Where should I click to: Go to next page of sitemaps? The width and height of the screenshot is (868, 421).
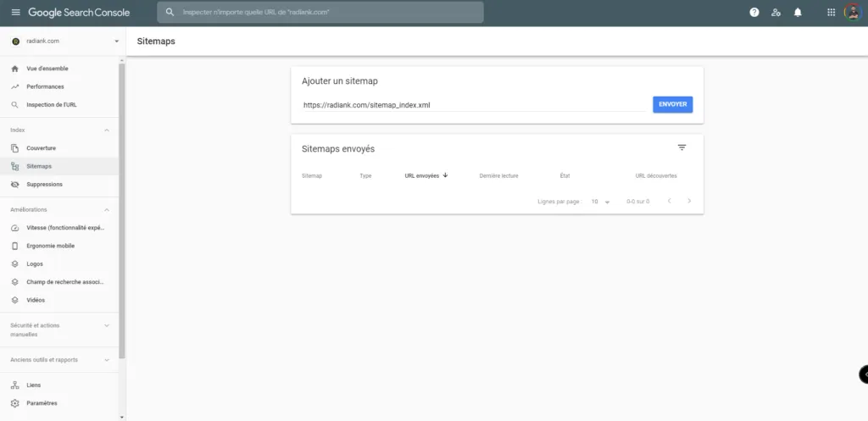coord(689,202)
